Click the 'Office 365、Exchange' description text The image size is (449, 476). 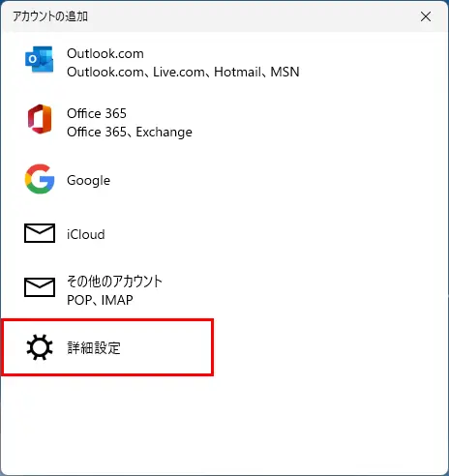click(x=130, y=132)
